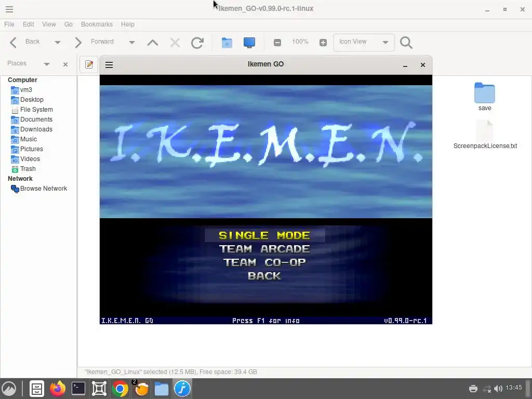Minimize the Ikemen GO game window
Viewport: 532px width, 399px height.
pyautogui.click(x=405, y=65)
